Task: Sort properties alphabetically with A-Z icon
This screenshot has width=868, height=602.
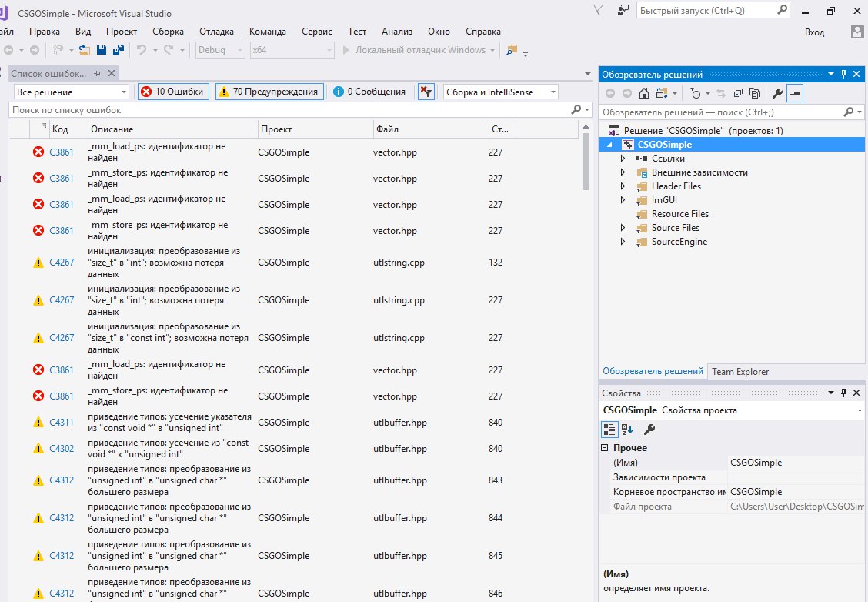Action: point(627,430)
